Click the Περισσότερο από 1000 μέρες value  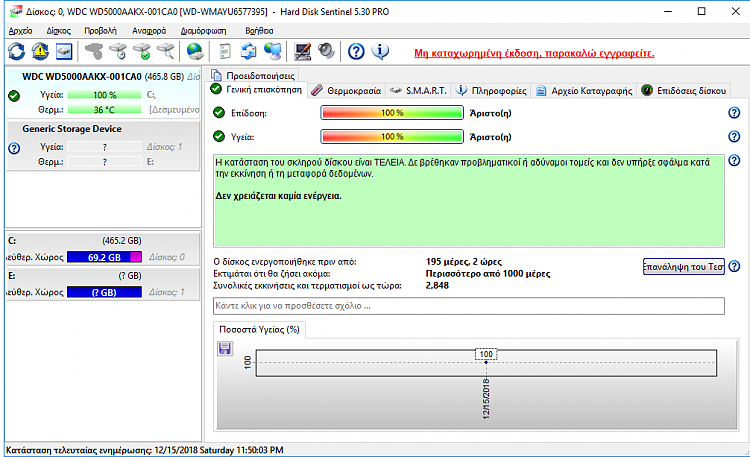click(488, 274)
